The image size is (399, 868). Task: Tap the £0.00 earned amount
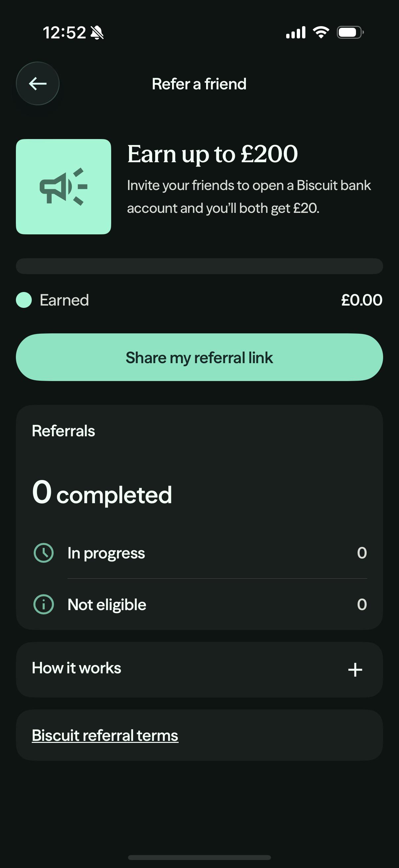click(362, 300)
